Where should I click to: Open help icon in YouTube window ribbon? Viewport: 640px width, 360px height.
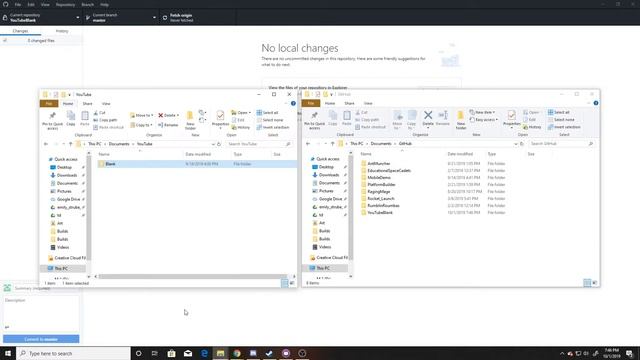(x=293, y=104)
